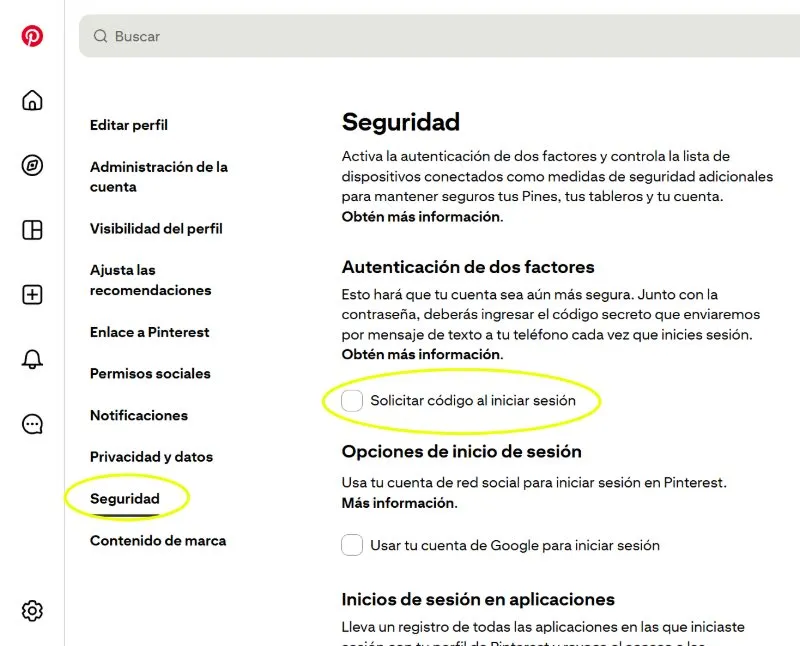Open settings gear icon in sidebar
This screenshot has width=800, height=646.
coord(32,610)
